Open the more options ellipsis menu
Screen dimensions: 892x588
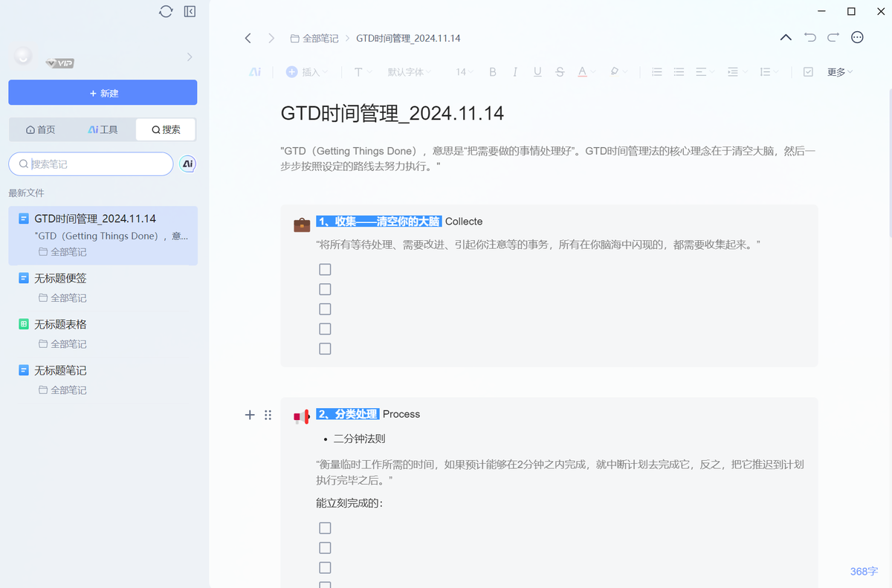click(857, 37)
